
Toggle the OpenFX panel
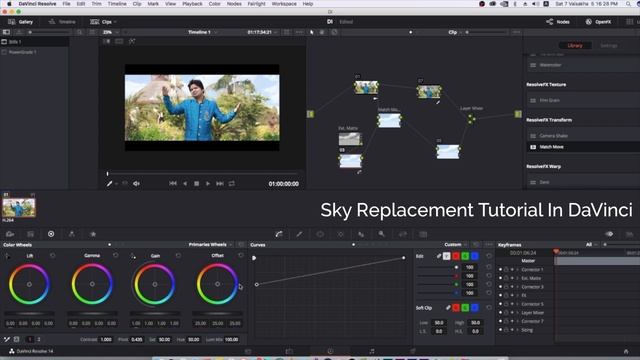click(x=598, y=22)
